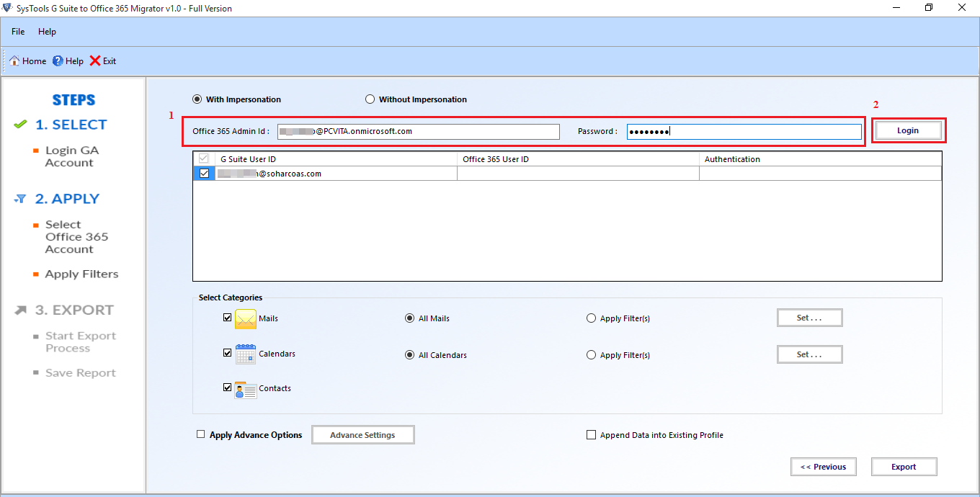Toggle the Contacts category checkbox
The height and width of the screenshot is (497, 980).
coord(228,388)
